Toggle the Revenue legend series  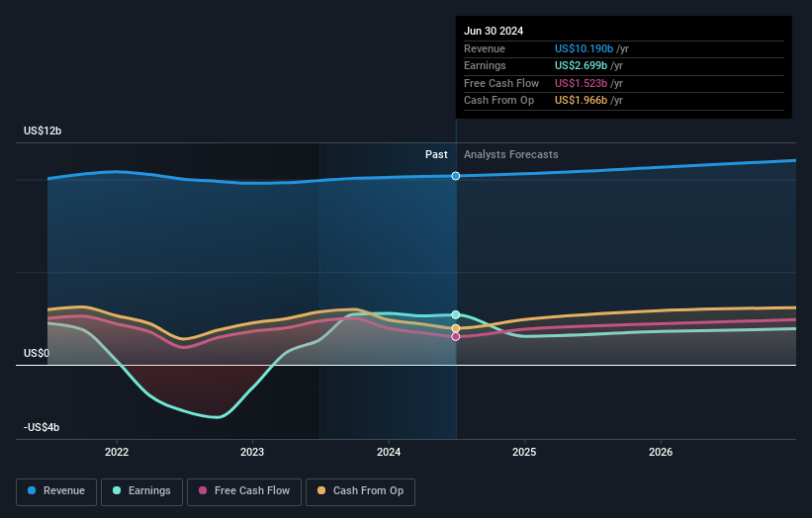pos(56,491)
